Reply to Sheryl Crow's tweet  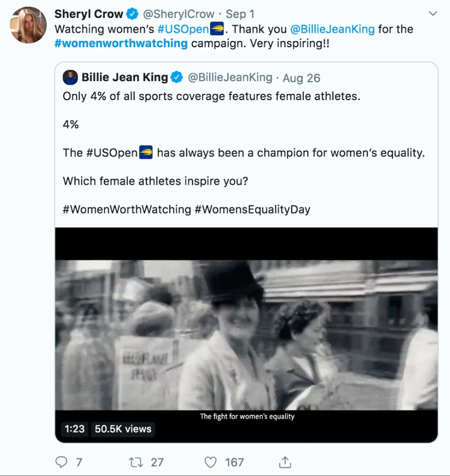(62, 462)
